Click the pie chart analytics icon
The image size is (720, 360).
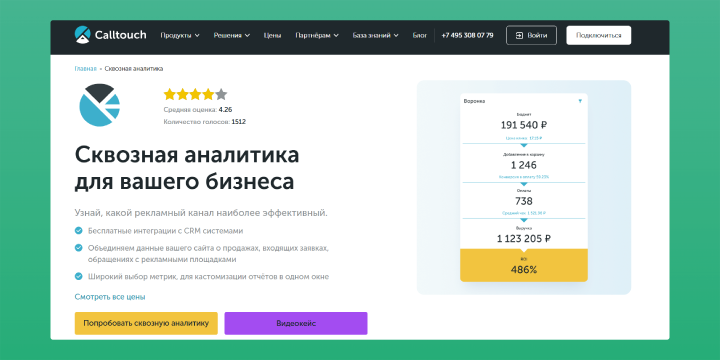pos(100,105)
